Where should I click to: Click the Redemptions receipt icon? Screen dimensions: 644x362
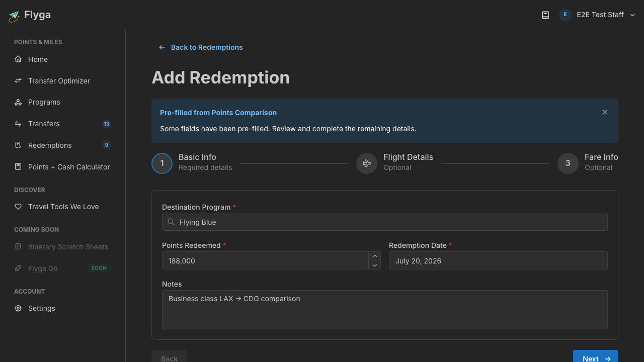[x=18, y=145]
